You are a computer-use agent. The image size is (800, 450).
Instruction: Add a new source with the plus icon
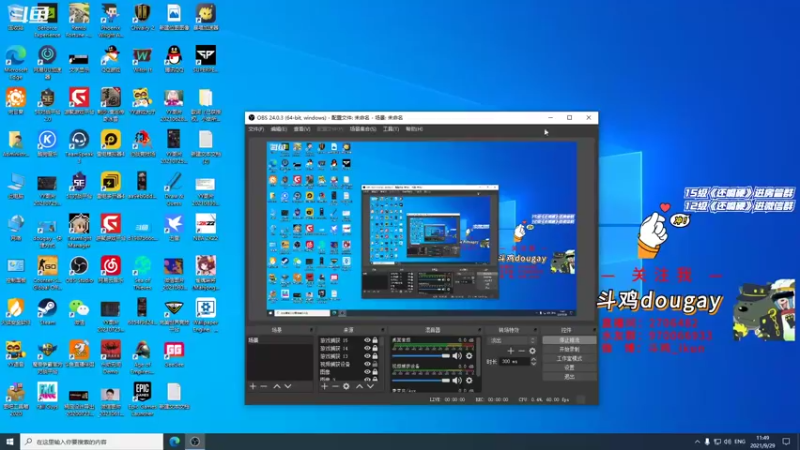pos(324,387)
